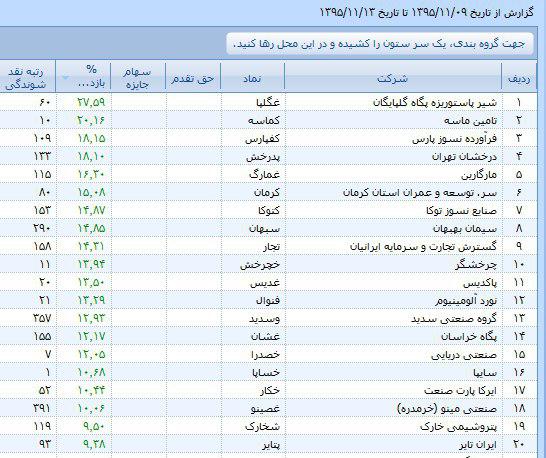
Task: Select company چرخشگر
Action: coord(476,264)
